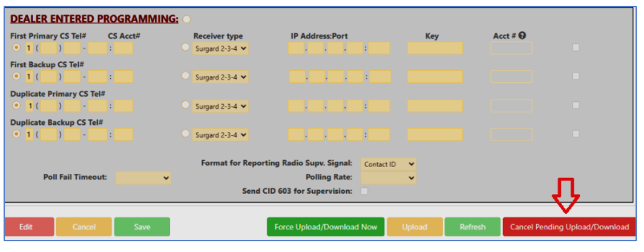Enable Send CID 603 for Supervision checkbox
Image resolution: width=644 pixels, height=252 pixels.
(x=364, y=191)
